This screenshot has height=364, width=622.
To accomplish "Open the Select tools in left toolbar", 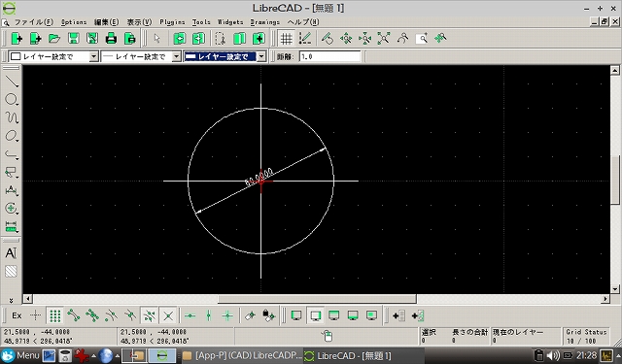I will point(12,173).
